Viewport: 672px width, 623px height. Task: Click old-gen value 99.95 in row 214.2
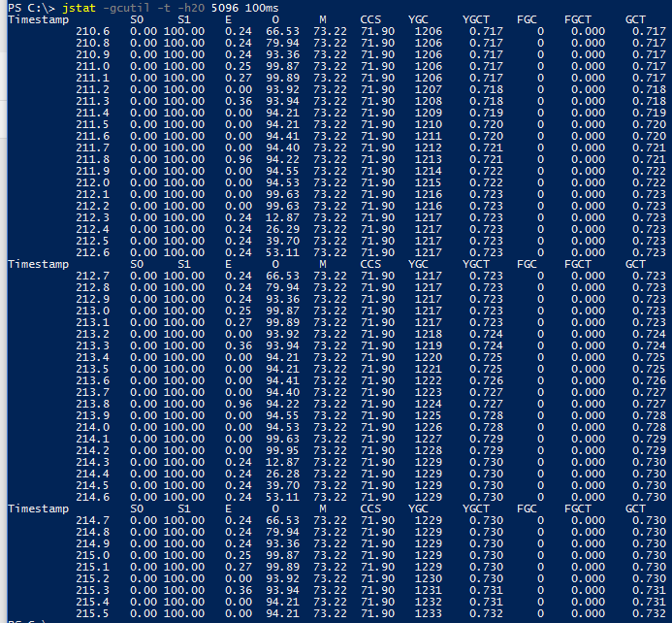pyautogui.click(x=282, y=450)
